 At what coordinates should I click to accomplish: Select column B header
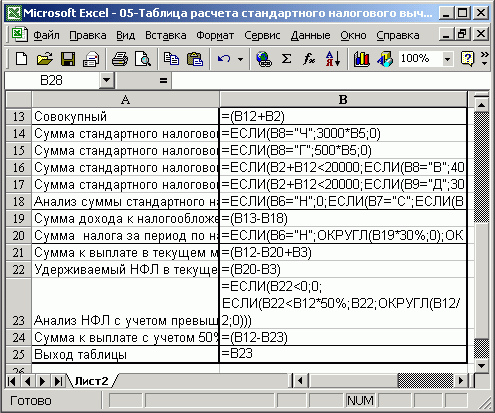coord(343,99)
